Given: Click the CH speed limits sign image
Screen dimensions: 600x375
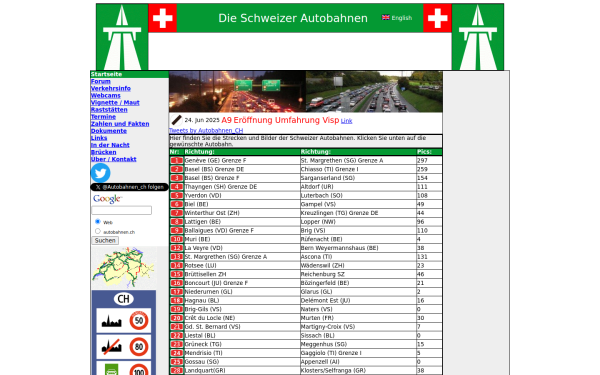Looking at the screenshot, I should [x=124, y=333].
